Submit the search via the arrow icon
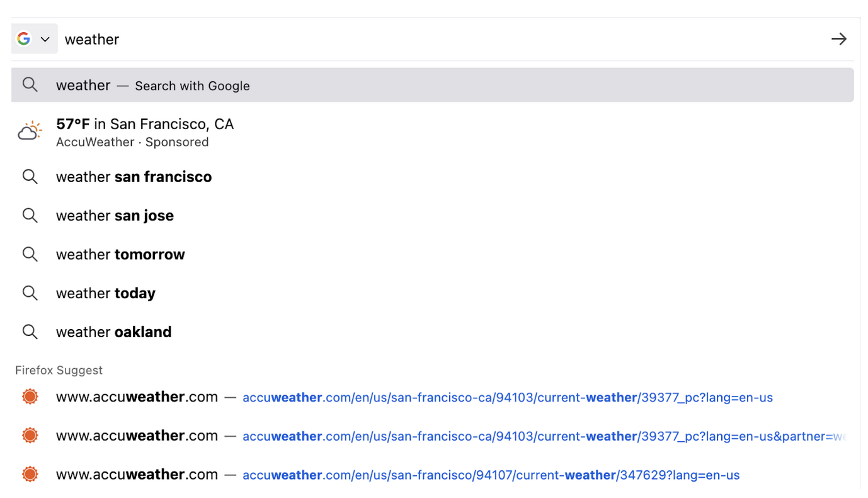 pyautogui.click(x=838, y=38)
